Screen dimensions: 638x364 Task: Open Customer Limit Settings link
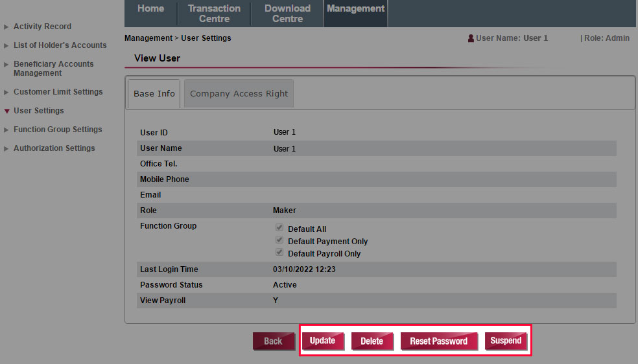pos(58,92)
